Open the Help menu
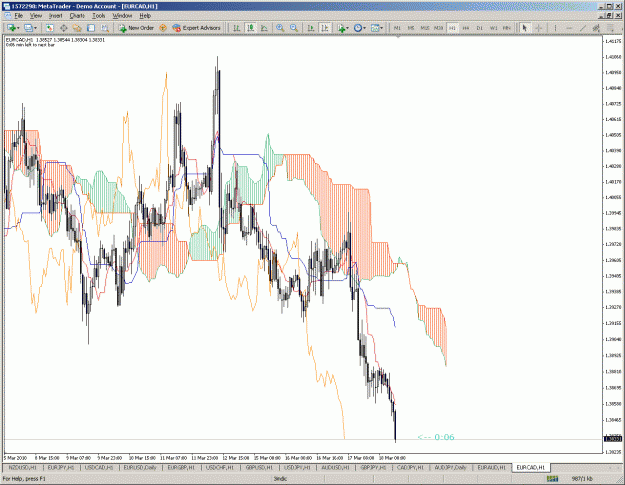This screenshot has width=625, height=485. point(145,16)
